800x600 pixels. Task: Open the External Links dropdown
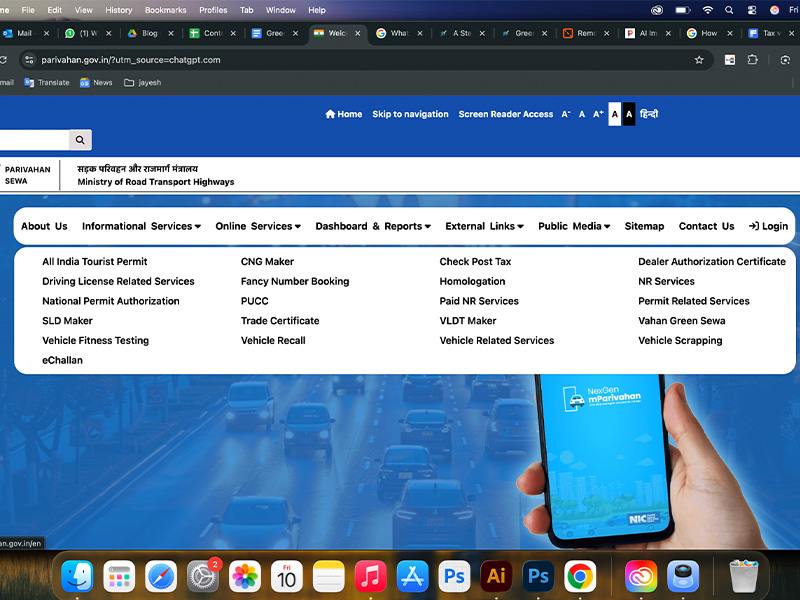(483, 226)
